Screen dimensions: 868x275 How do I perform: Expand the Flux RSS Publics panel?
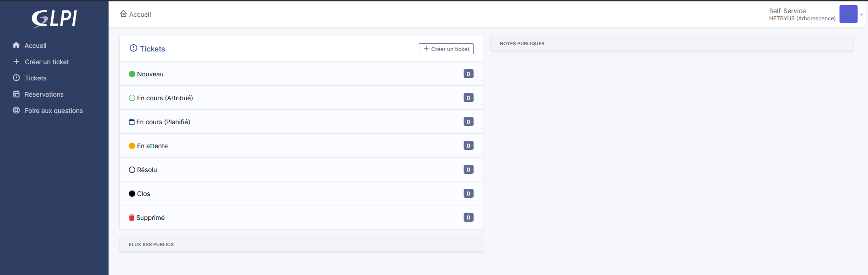pos(151,244)
